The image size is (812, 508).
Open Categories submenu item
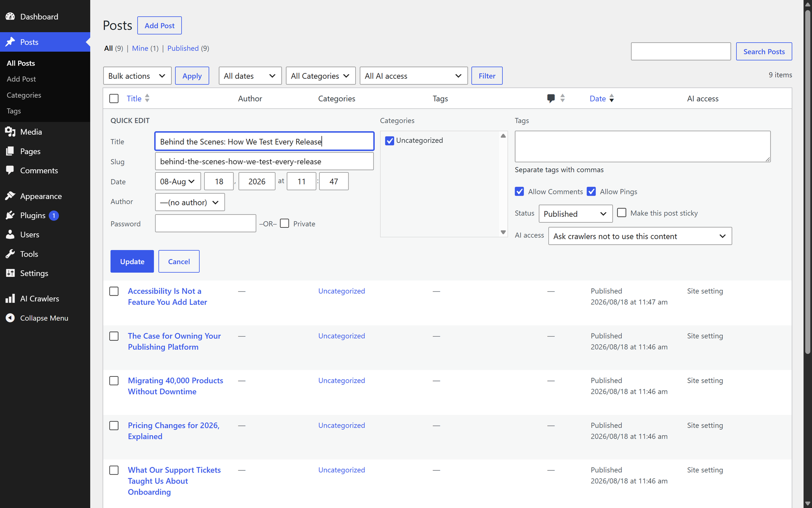24,95
